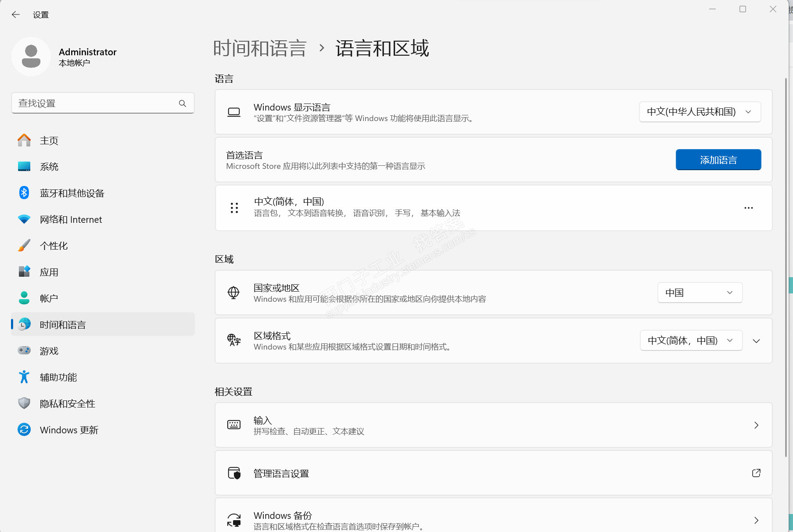This screenshot has height=532, width=793.
Task: Click the 主页 home icon
Action: click(x=24, y=140)
